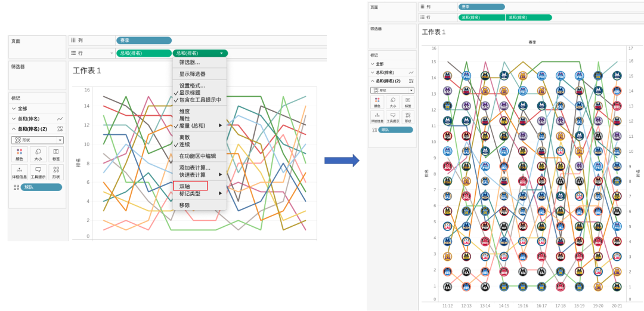This screenshot has height=311, width=644.
Task: Select 离散 (discrete) option in context menu
Action: [x=199, y=137]
